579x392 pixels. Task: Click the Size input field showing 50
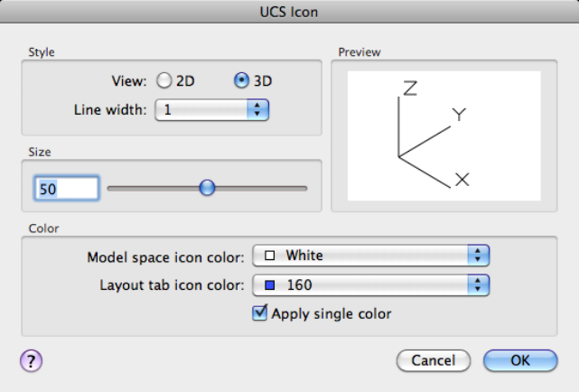click(x=66, y=188)
